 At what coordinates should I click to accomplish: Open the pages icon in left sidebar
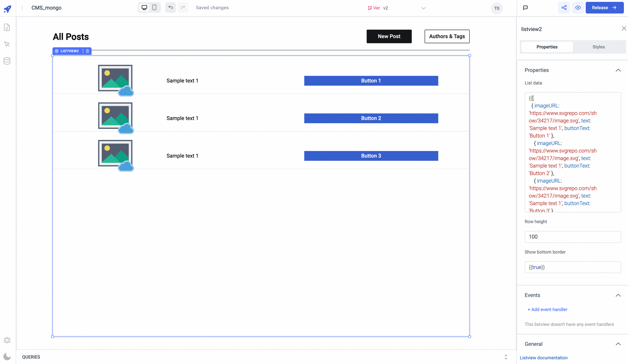pos(7,28)
